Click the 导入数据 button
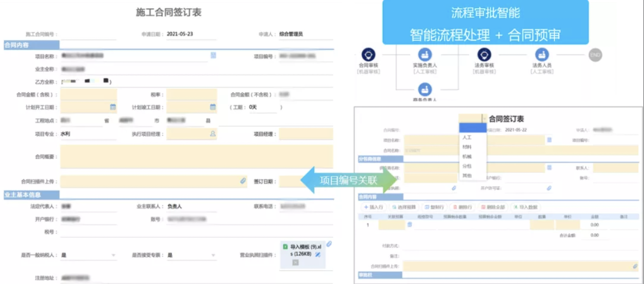The width and height of the screenshot is (644, 284). coord(526,207)
